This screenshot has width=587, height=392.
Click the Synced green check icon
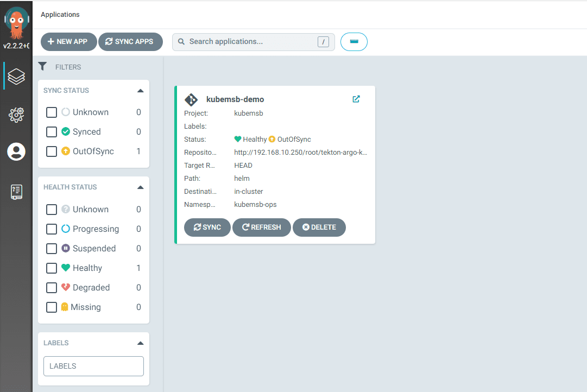click(x=66, y=131)
